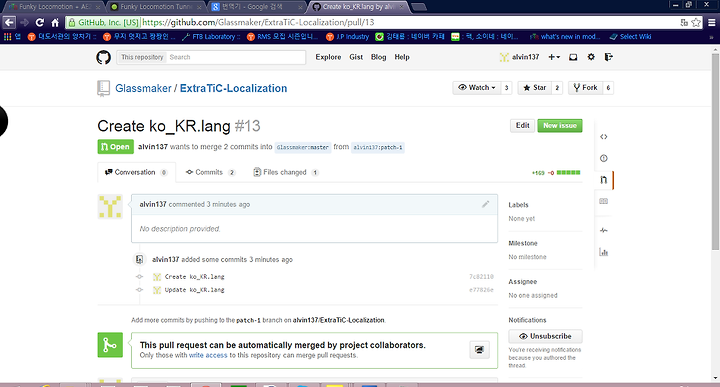Open Blog in the top navigation
The width and height of the screenshot is (720, 387).
(379, 57)
